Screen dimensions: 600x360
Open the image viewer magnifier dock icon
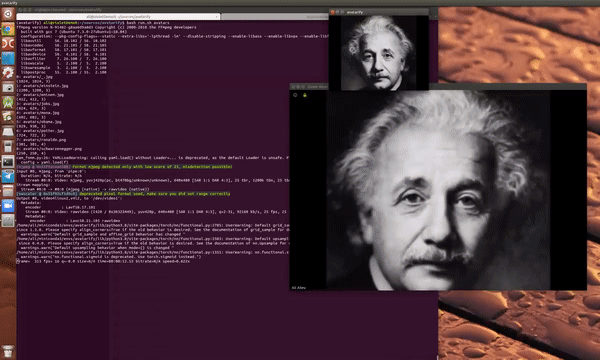8,117
